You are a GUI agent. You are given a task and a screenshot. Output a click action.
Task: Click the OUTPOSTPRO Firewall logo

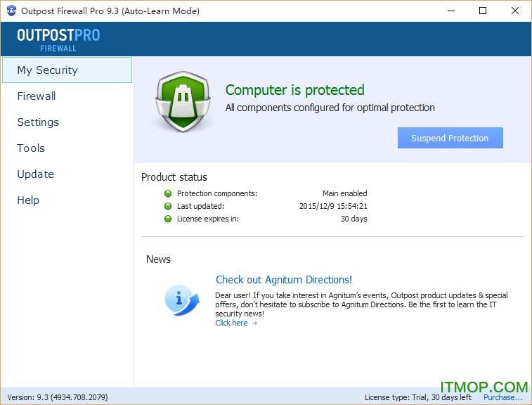tap(59, 39)
